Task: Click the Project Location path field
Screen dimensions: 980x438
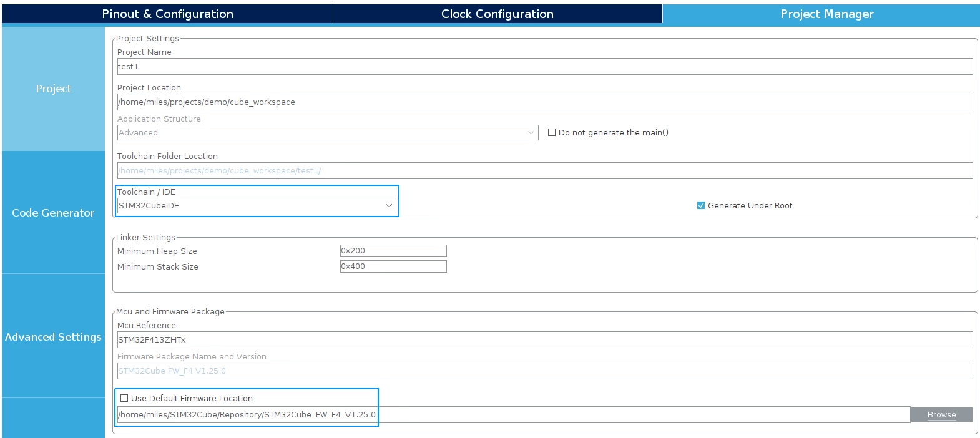Action: pyautogui.click(x=545, y=102)
